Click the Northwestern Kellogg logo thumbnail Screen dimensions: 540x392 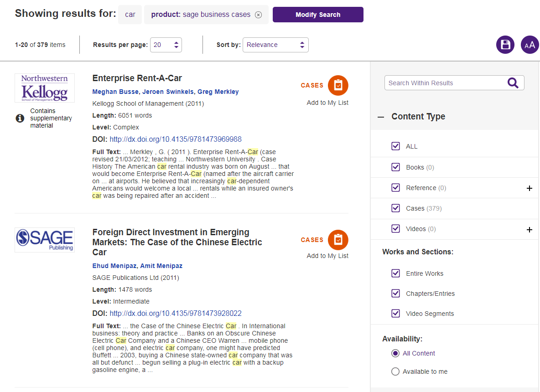pos(45,88)
